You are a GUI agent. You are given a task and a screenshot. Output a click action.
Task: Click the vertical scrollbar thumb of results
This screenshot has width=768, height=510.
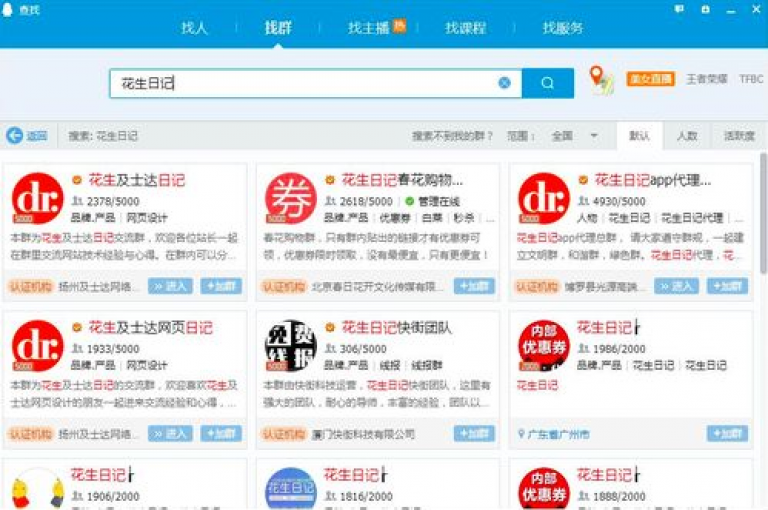click(x=763, y=213)
